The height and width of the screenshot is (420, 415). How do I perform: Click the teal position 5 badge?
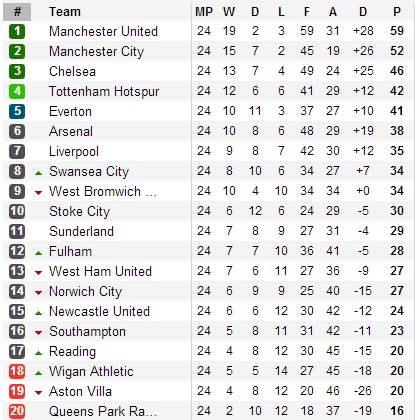[17, 111]
